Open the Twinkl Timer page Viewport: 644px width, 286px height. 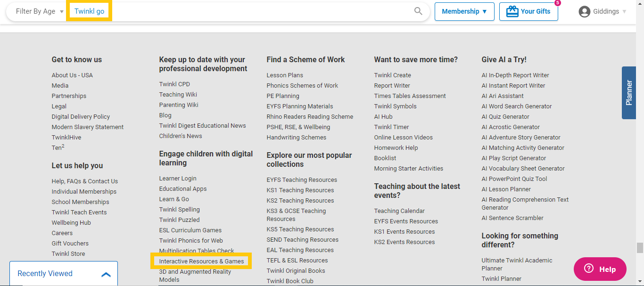click(391, 127)
